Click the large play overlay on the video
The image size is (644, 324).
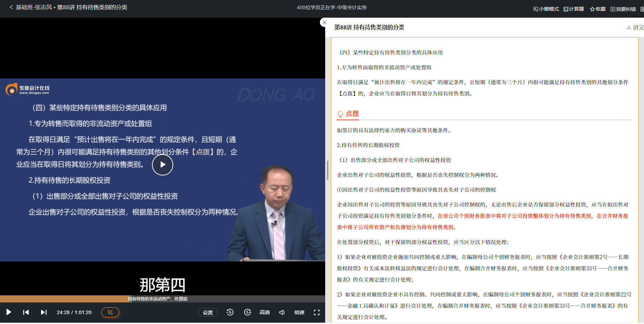click(162, 165)
